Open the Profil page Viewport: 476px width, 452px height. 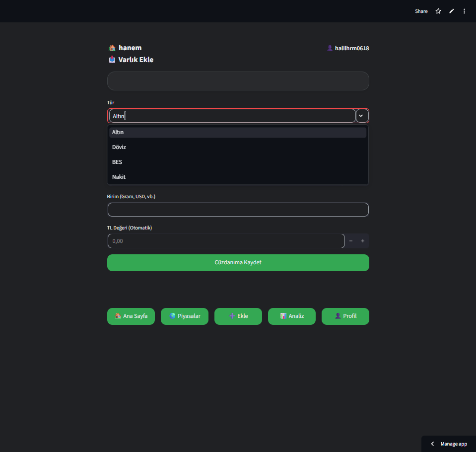point(345,316)
